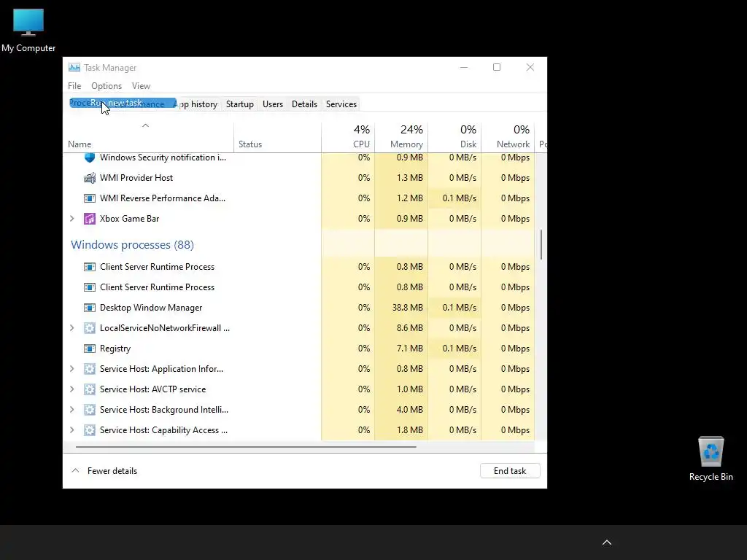Screen dimensions: 747x560
Task: Open the Recycle Bin desktop icon
Action: click(711, 459)
